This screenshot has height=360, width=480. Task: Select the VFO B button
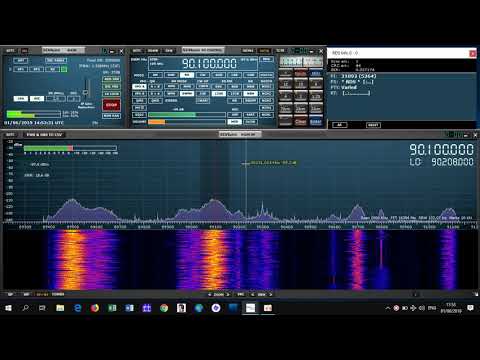point(139,94)
